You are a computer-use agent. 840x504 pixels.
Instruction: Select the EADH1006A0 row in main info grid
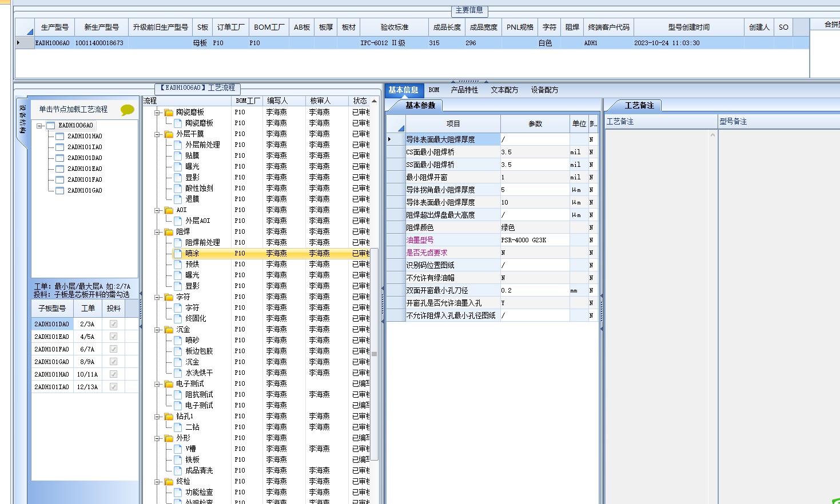(x=412, y=43)
